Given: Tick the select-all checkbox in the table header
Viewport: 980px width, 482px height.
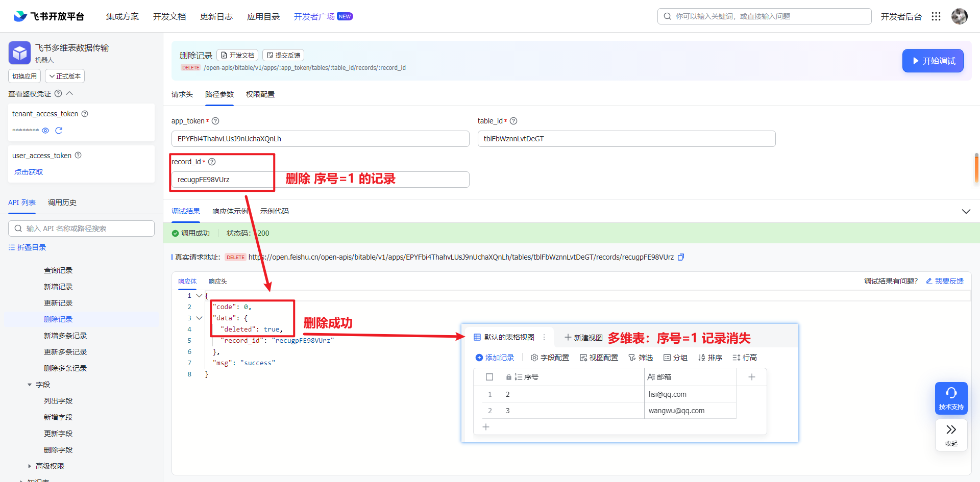Looking at the screenshot, I should click(x=489, y=377).
